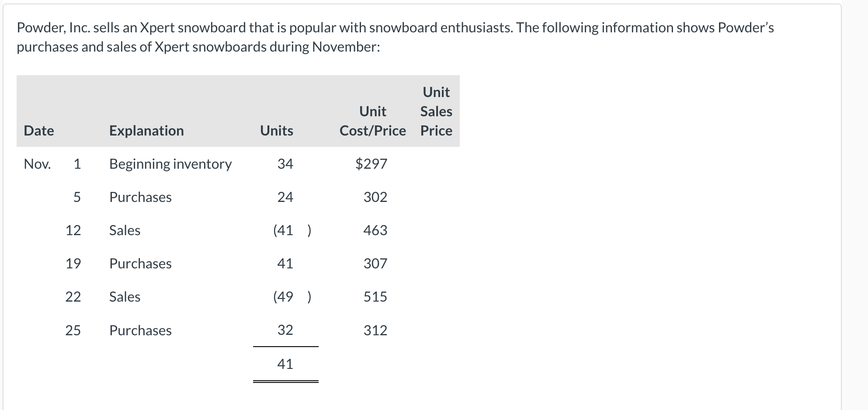Image resolution: width=868 pixels, height=410 pixels.
Task: Click the 463 sales price value
Action: (375, 230)
